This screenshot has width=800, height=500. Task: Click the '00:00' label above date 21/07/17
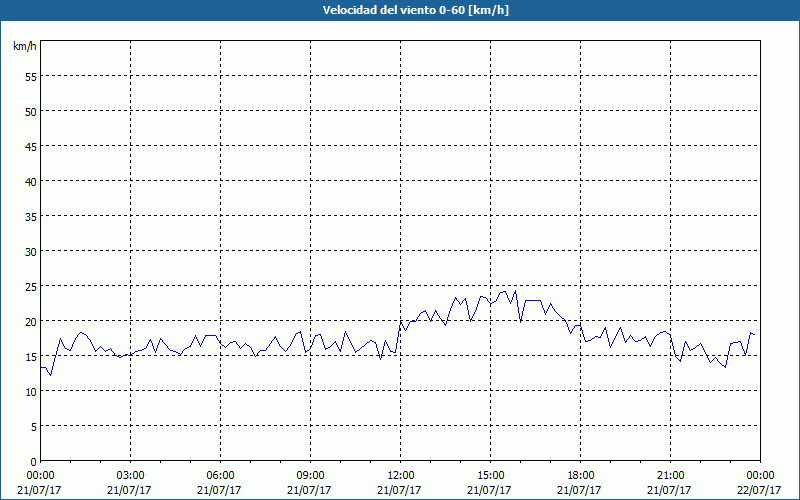point(40,476)
